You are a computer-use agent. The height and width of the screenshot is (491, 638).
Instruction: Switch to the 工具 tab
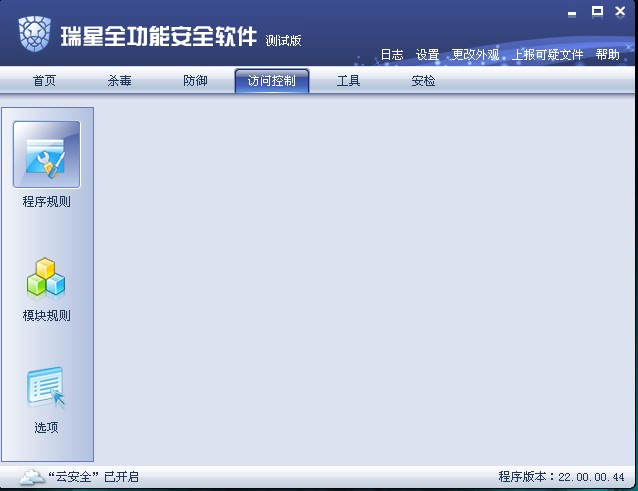pyautogui.click(x=348, y=81)
